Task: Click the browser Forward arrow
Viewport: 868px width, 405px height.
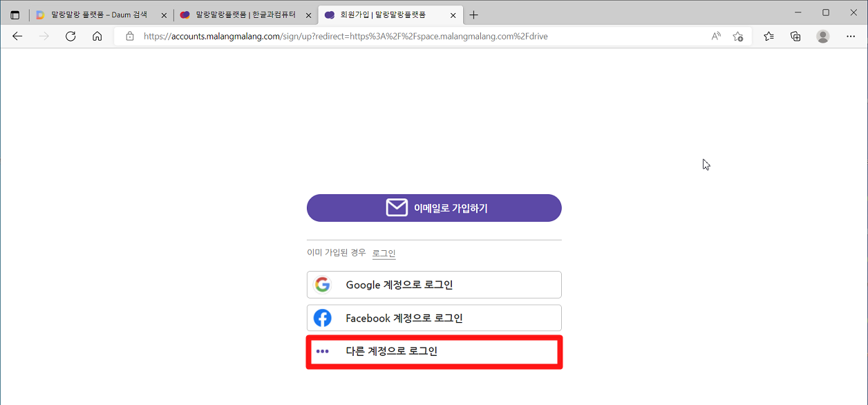Action: [x=44, y=37]
